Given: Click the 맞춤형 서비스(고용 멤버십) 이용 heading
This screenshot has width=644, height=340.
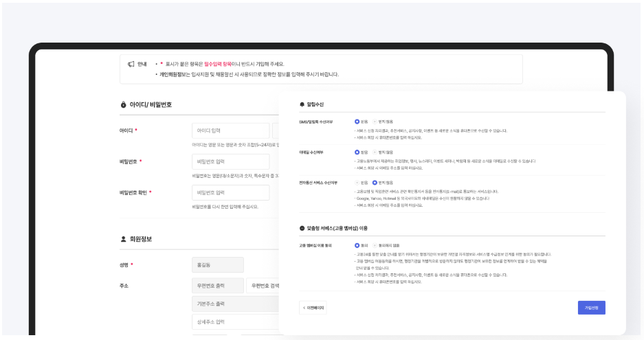Looking at the screenshot, I should click(x=337, y=228).
